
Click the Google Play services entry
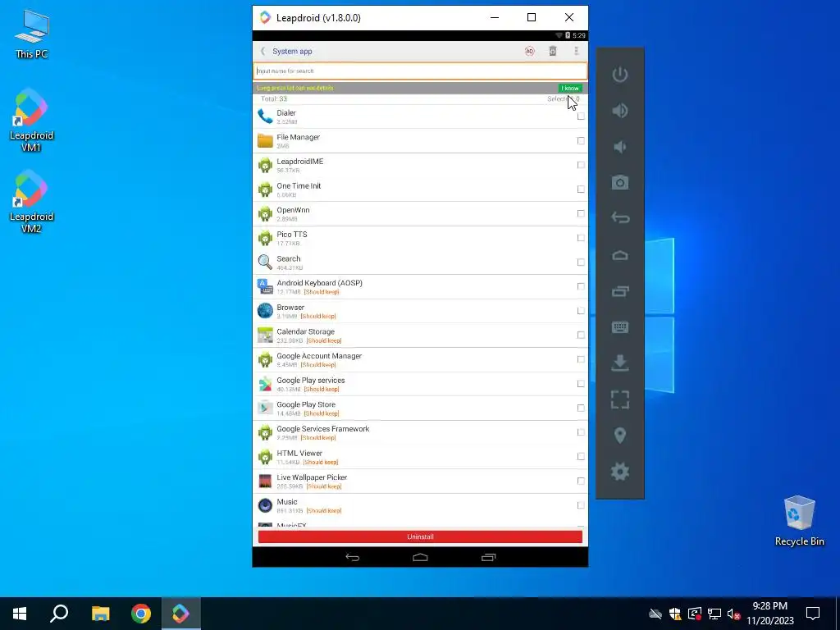pyautogui.click(x=420, y=384)
